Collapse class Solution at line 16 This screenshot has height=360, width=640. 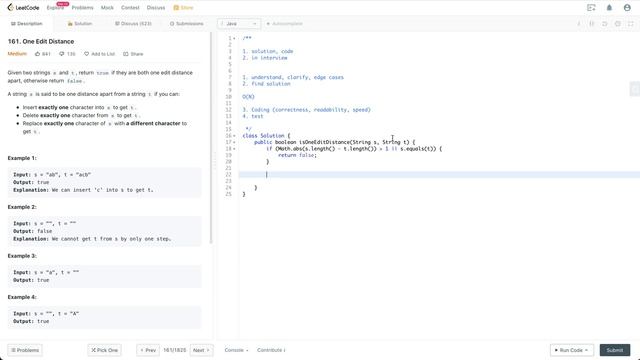coord(234,136)
